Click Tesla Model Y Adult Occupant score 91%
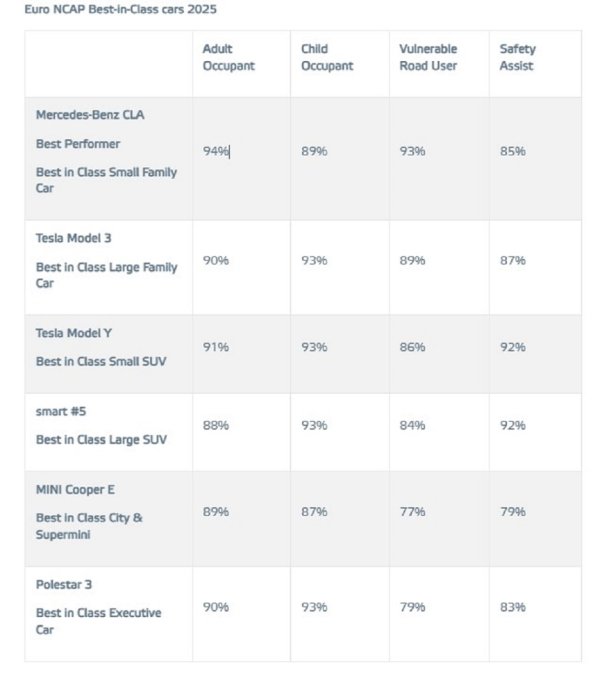The height and width of the screenshot is (678, 600). pos(215,347)
